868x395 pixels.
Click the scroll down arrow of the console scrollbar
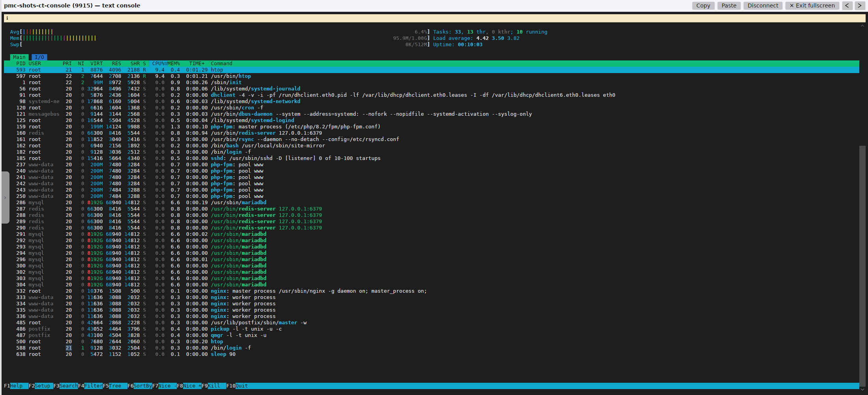click(862, 390)
